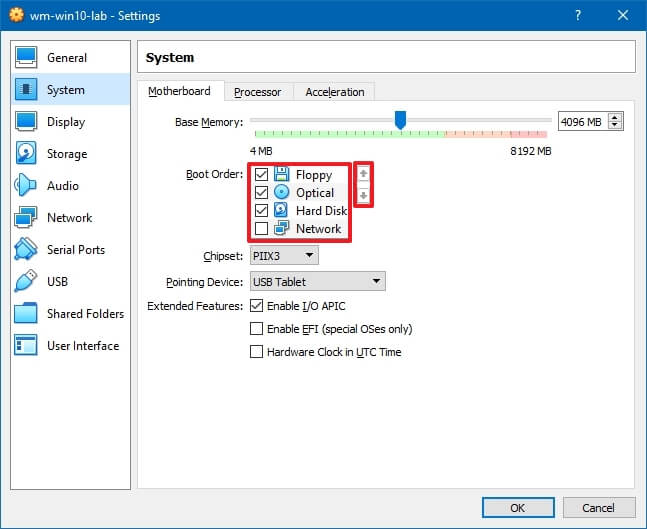Select User Interface label in sidebar
Image resolution: width=647 pixels, height=529 pixels.
83,345
